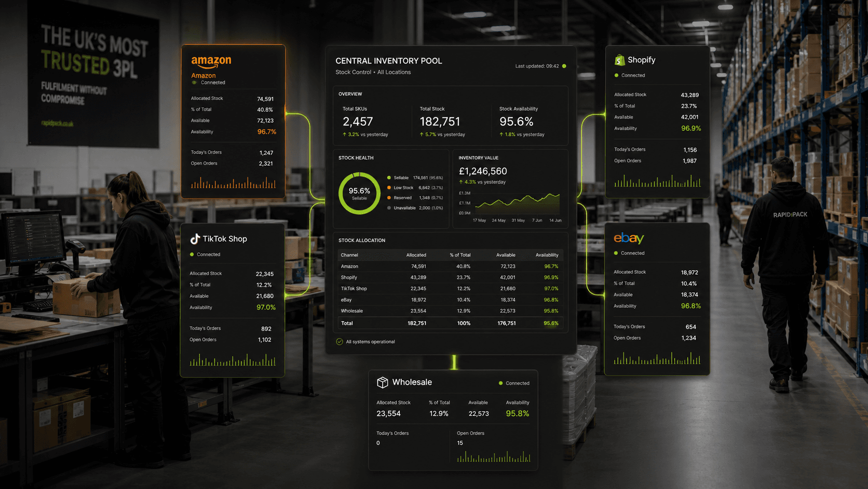
Task: Click the up arrow beside 5.7% vs yesterday
Action: point(422,135)
